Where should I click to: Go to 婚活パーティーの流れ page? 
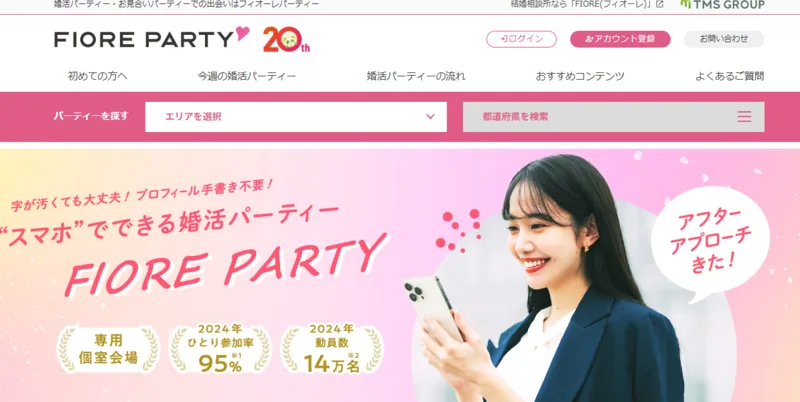(416, 77)
